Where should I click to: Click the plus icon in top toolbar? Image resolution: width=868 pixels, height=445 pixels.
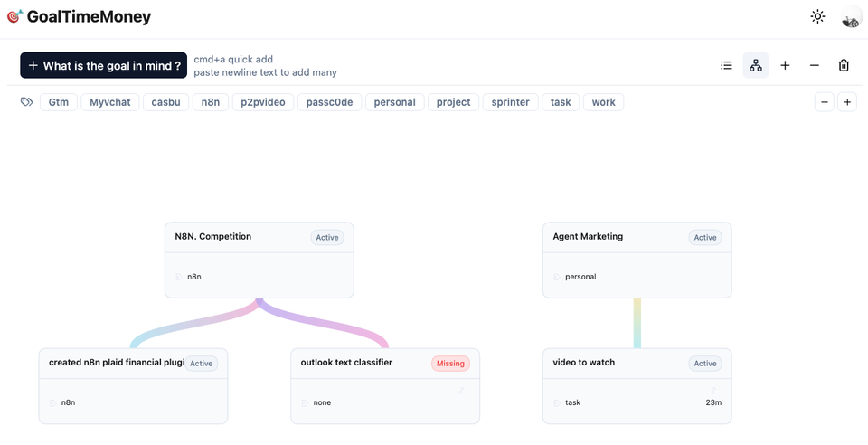[x=785, y=65]
